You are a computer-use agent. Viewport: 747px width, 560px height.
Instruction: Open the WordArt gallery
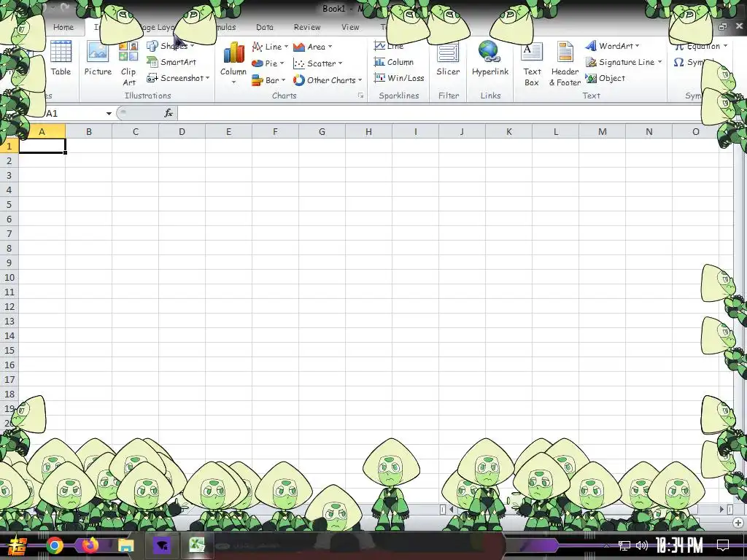coord(612,46)
